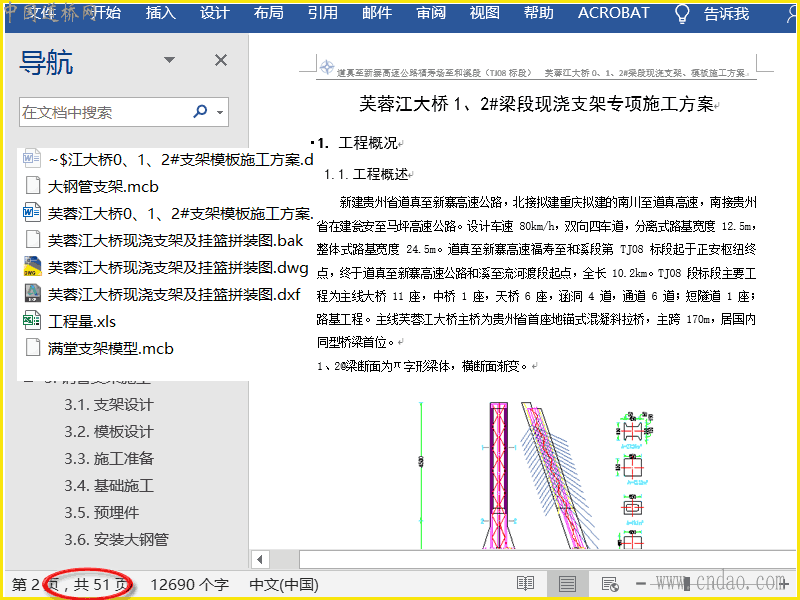Click the word count 12690 个字
This screenshot has width=800, height=600.
[189, 585]
